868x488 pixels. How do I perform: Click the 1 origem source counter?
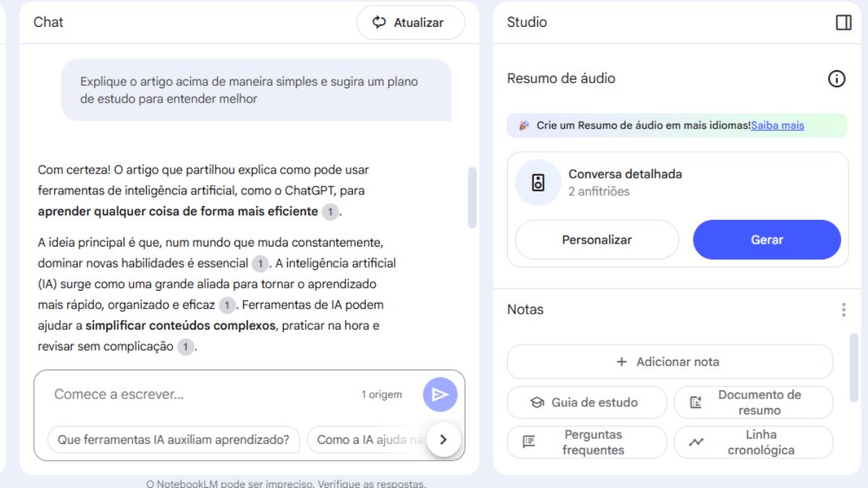click(381, 395)
